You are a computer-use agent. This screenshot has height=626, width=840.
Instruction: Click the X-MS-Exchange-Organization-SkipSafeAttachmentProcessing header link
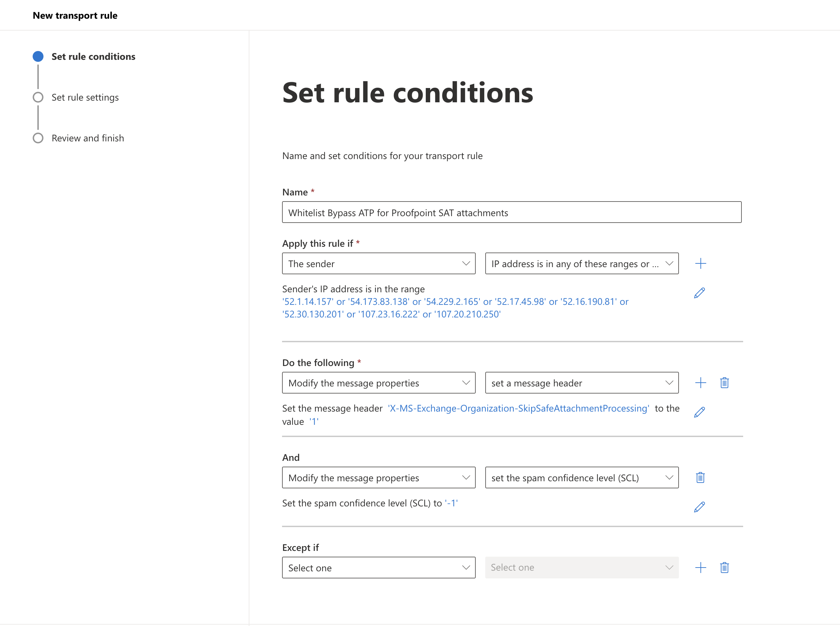518,408
